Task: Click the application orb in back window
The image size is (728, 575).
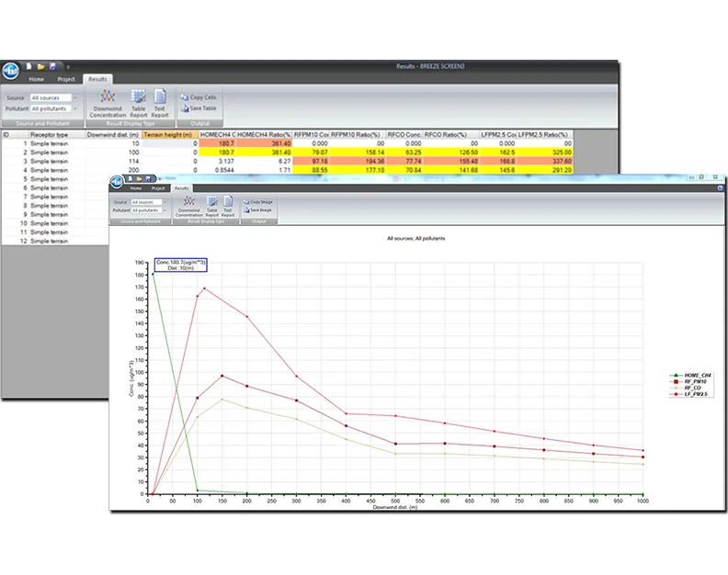Action: pyautogui.click(x=12, y=72)
